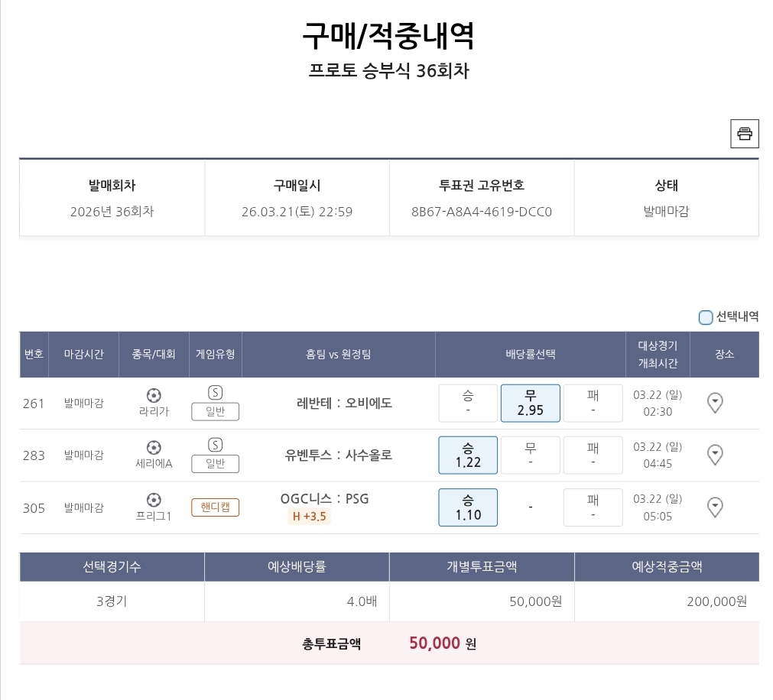773x700 pixels.
Task: Select 패 option for Levante vs Oviedo
Action: [593, 403]
